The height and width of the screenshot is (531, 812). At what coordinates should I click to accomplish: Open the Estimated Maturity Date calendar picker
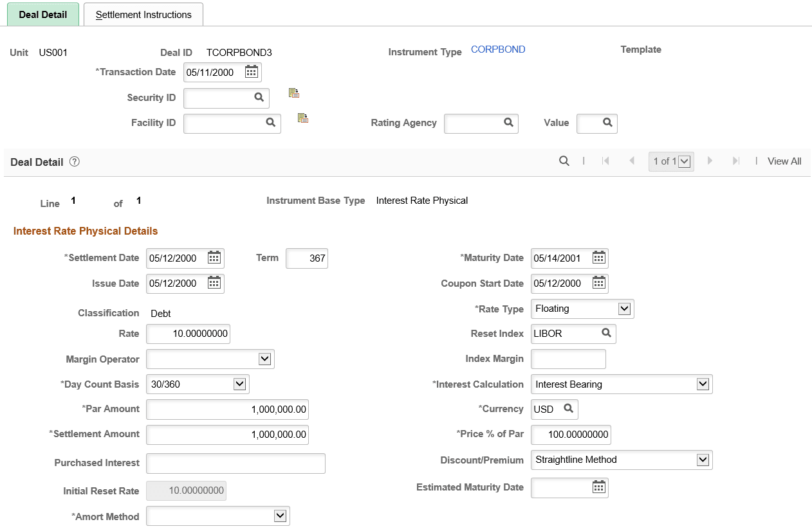pos(598,487)
